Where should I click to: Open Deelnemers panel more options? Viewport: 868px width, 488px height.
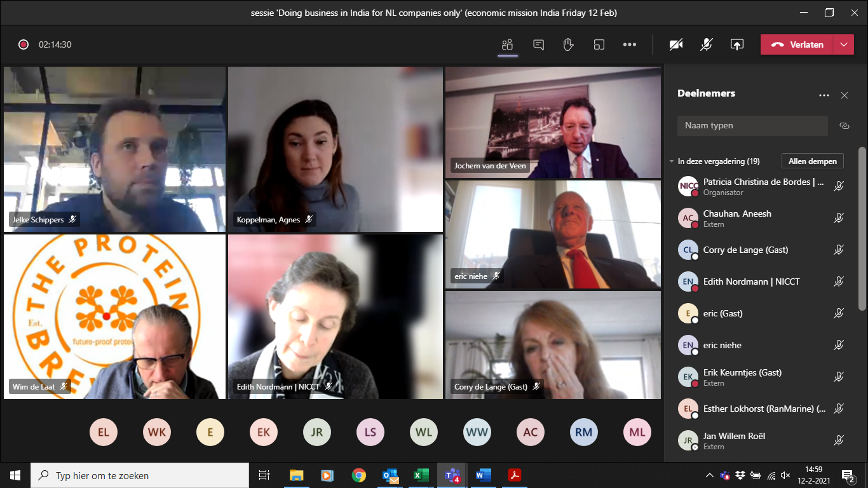[x=824, y=95]
